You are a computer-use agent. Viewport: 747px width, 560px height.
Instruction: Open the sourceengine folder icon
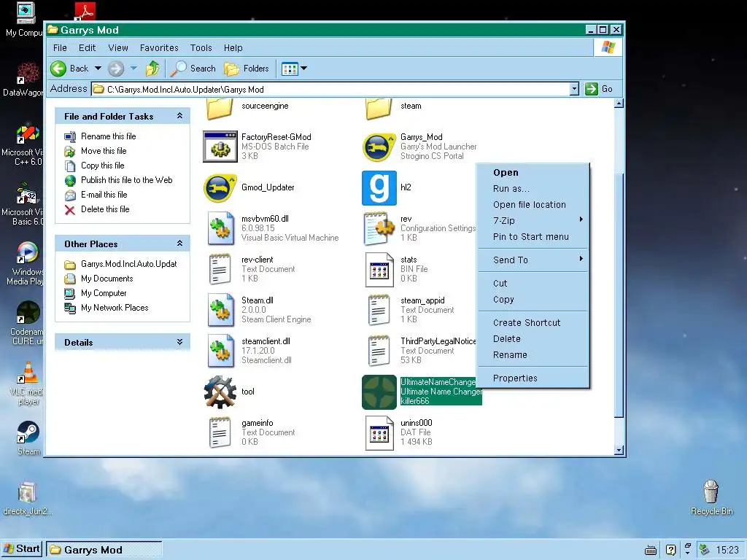[x=220, y=109]
